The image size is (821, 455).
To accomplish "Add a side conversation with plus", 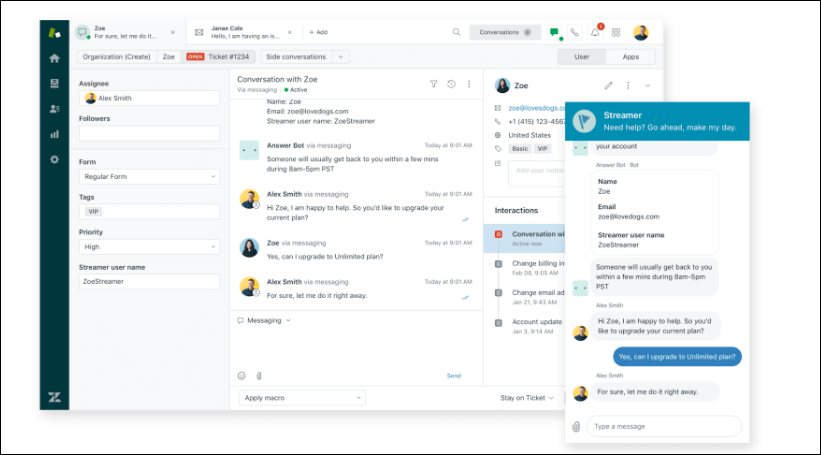I will click(x=340, y=57).
